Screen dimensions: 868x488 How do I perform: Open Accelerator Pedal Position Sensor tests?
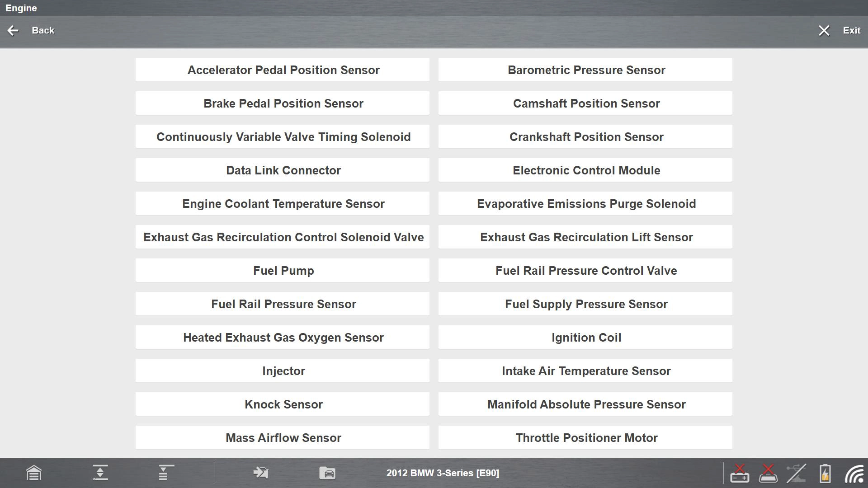(x=283, y=70)
